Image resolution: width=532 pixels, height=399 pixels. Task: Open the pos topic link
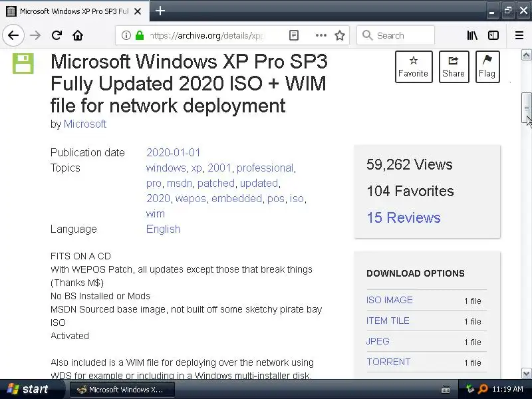(x=276, y=198)
